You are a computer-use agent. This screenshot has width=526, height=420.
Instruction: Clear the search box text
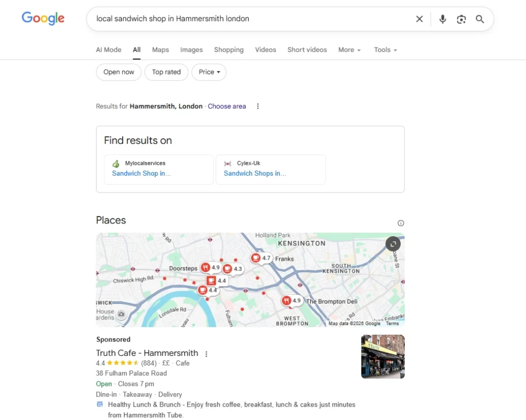419,19
